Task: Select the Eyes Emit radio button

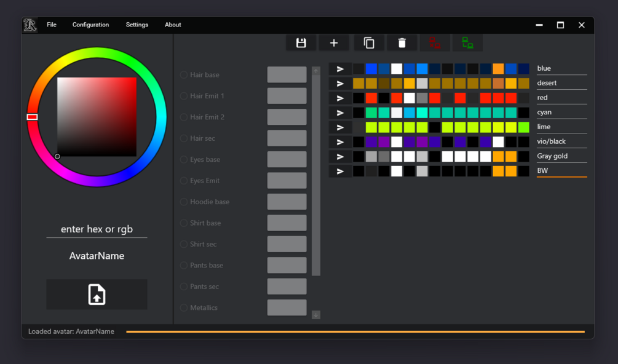Action: point(184,180)
